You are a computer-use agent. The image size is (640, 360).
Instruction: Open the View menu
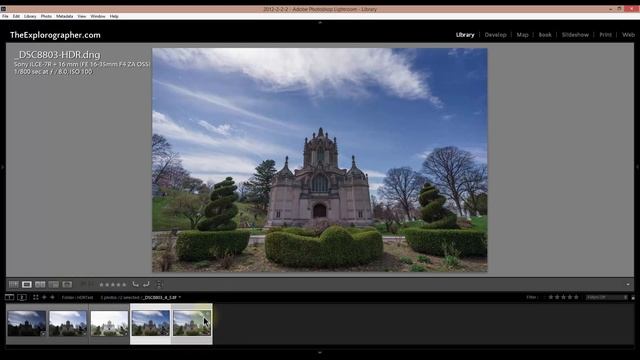(x=82, y=16)
